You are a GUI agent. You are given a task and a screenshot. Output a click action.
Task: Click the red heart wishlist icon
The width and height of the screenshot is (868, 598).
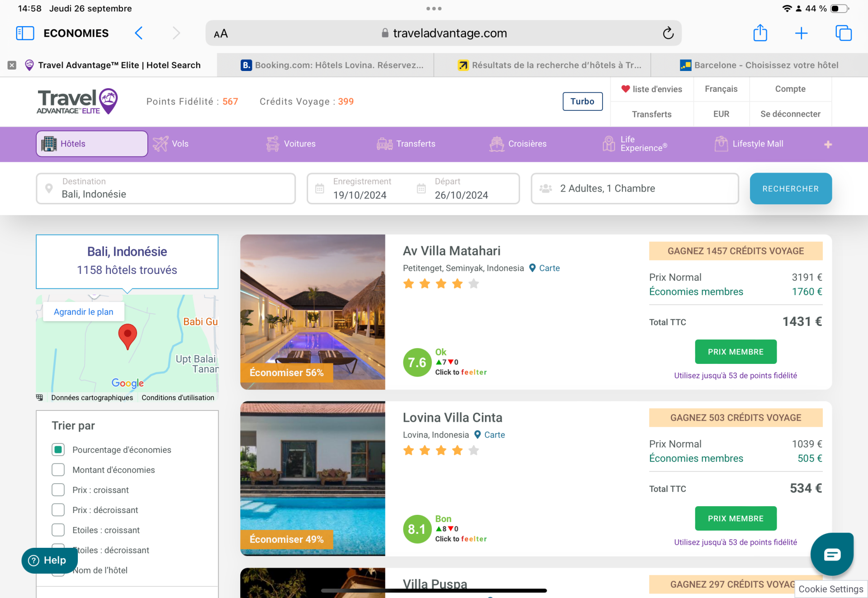626,89
